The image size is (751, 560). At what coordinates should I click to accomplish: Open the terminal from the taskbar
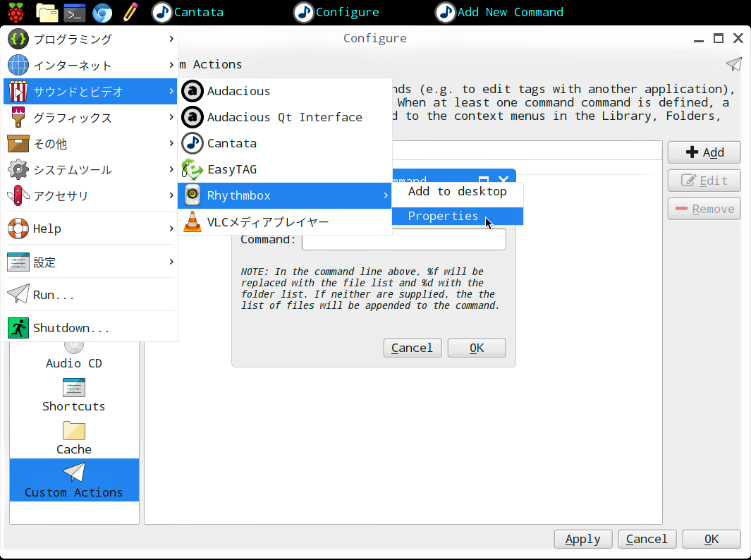click(x=74, y=13)
